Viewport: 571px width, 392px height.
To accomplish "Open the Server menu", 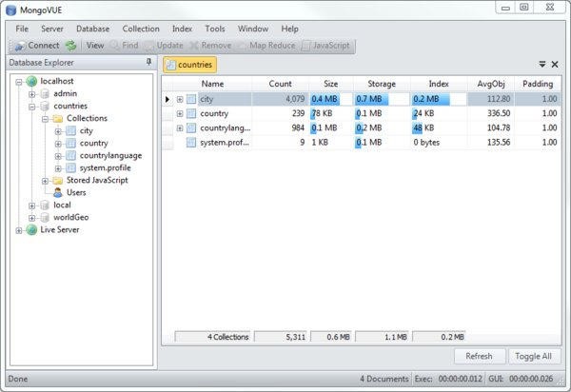I will pyautogui.click(x=52, y=29).
